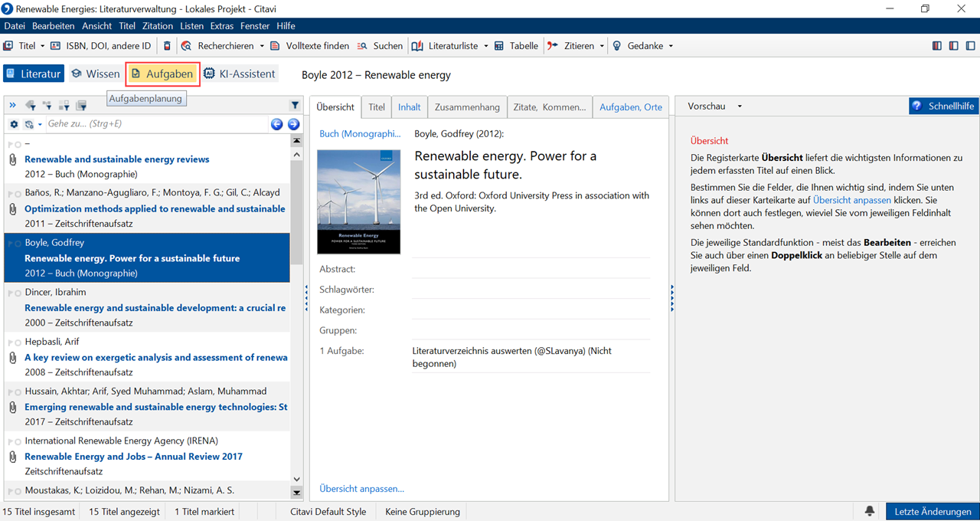Click the red delete title icon
Screen dimensions: 980x521
click(x=168, y=46)
